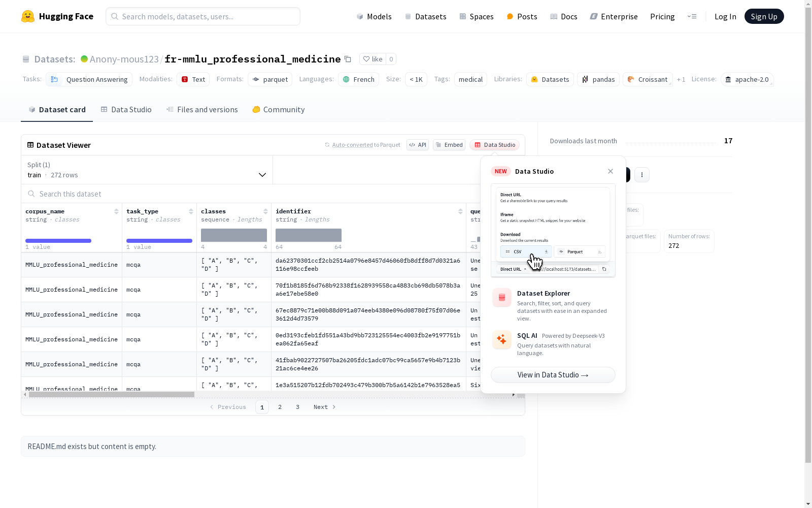This screenshot has height=508, width=812.
Task: Click the table horizontal scrollbar
Action: tap(112, 395)
